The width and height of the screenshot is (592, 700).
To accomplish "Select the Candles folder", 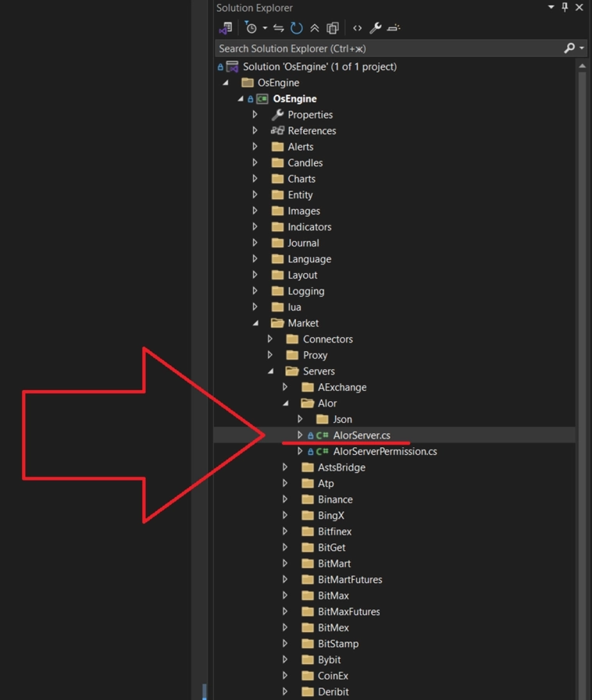I will click(305, 163).
